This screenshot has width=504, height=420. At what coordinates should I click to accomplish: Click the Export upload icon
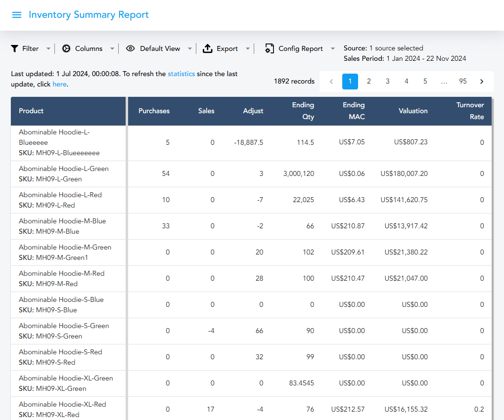208,48
